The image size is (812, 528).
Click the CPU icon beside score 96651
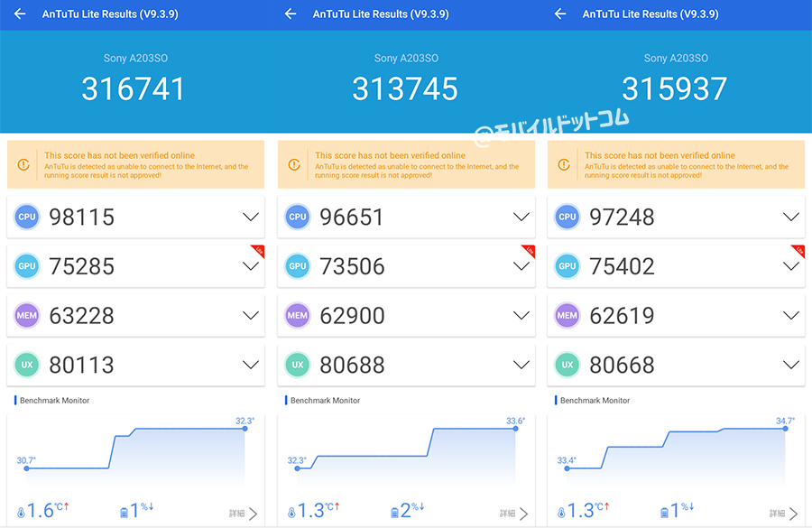click(297, 217)
